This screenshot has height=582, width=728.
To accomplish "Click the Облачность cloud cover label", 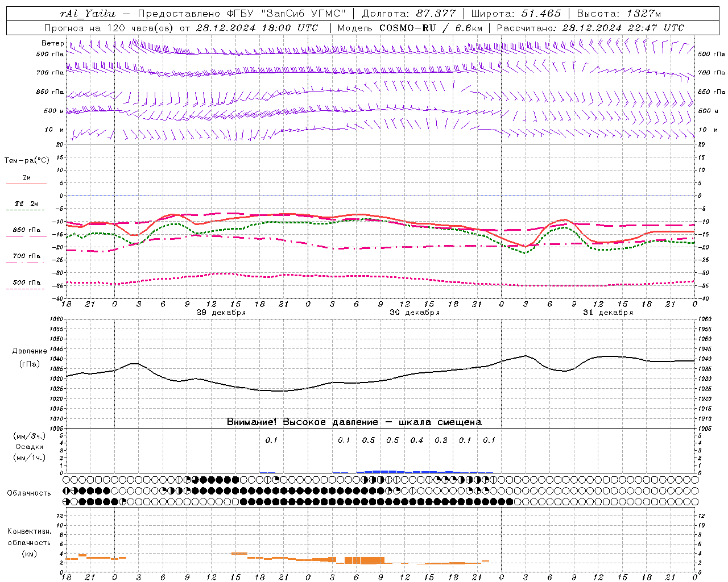I will 29,493.
